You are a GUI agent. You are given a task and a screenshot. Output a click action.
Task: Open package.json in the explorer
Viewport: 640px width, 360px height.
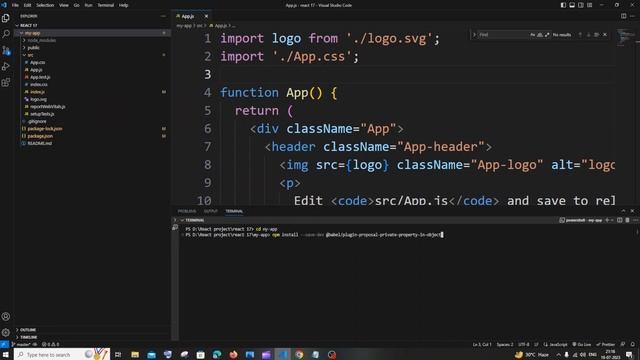tap(92, 136)
